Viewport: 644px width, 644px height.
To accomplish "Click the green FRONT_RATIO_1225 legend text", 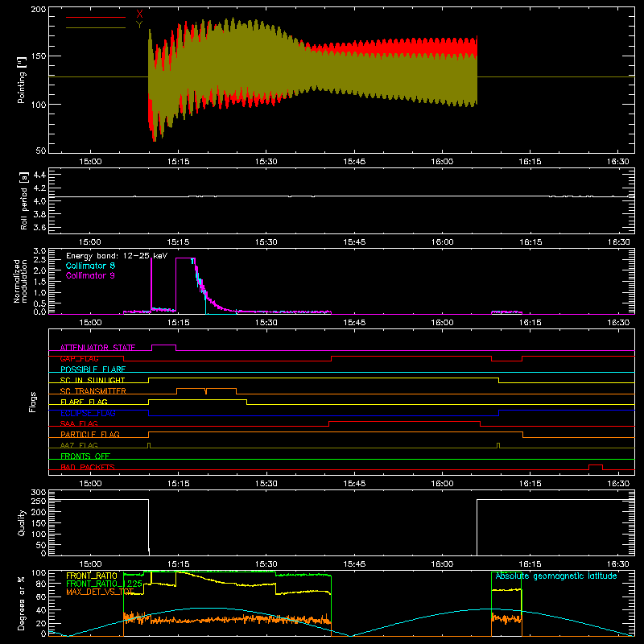I will pyautogui.click(x=105, y=584).
